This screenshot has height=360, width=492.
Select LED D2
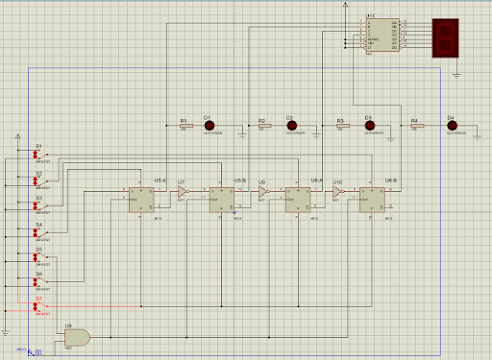(x=292, y=126)
